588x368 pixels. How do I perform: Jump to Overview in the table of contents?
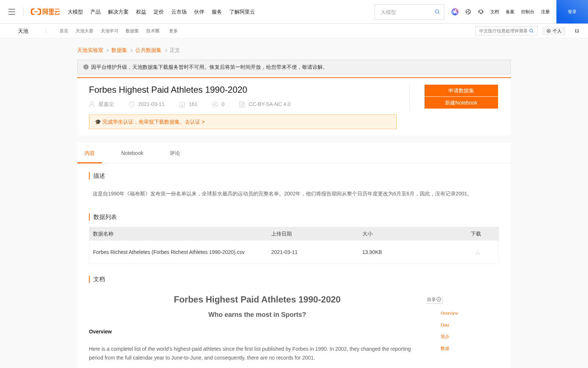click(x=449, y=313)
